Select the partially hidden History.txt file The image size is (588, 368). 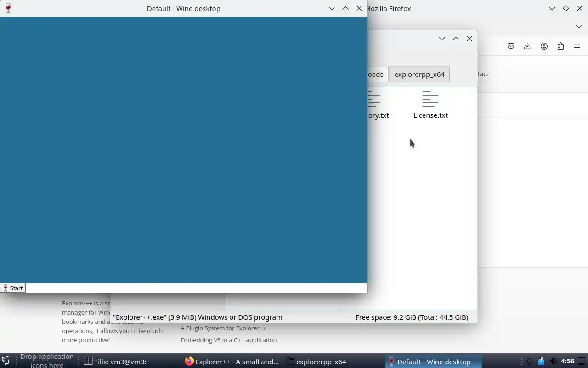pyautogui.click(x=378, y=106)
